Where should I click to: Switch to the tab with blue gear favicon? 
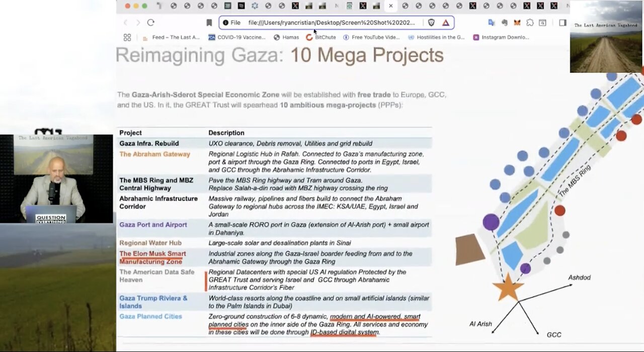255,6
